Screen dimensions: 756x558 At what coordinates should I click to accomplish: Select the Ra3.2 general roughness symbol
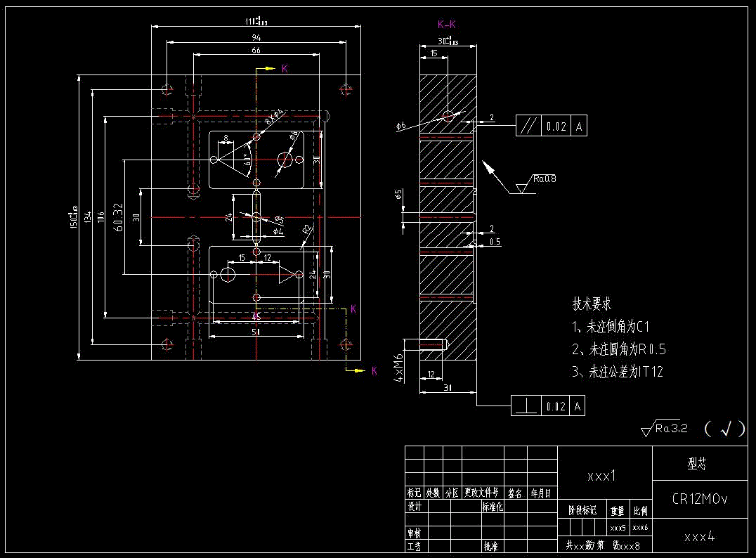tap(665, 428)
